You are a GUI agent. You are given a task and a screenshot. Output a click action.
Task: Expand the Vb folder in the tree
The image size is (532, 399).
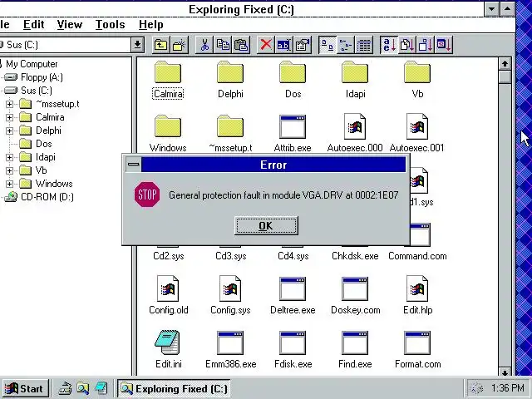tap(9, 170)
